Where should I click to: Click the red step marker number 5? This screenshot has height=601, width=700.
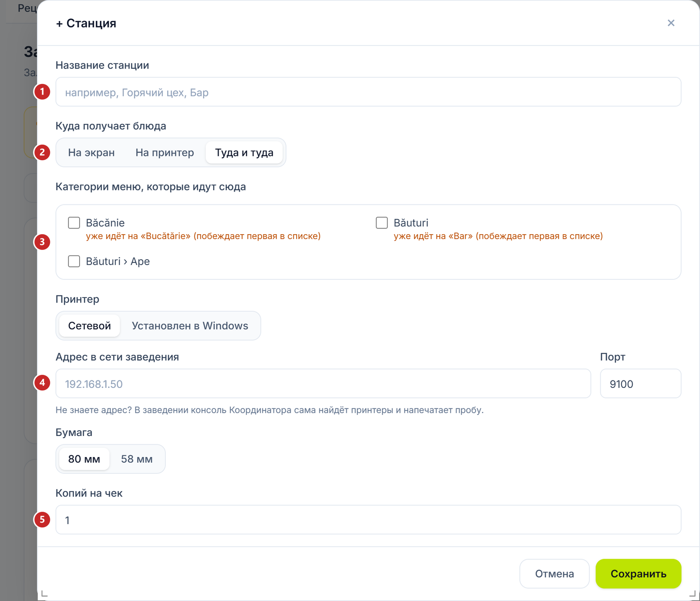pos(42,520)
